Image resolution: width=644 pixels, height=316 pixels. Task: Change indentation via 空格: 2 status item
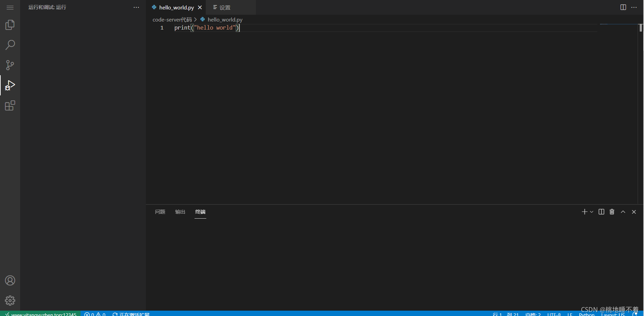(533, 314)
